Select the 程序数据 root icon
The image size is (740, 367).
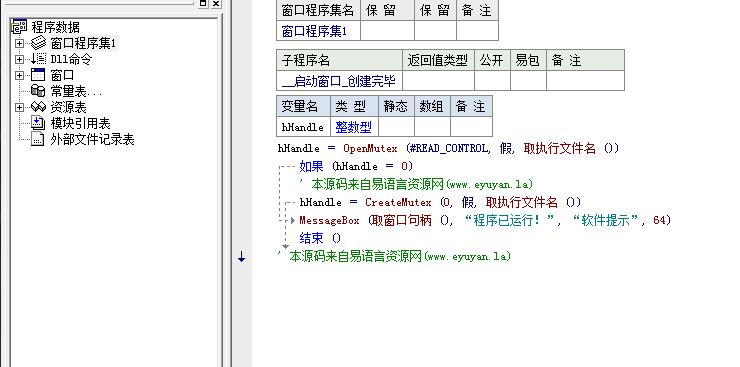19,27
